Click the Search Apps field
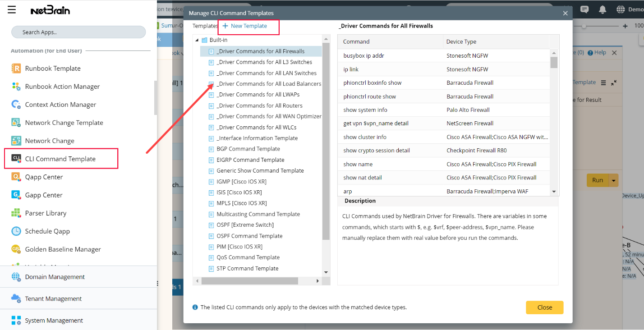The image size is (644, 330). (x=78, y=32)
